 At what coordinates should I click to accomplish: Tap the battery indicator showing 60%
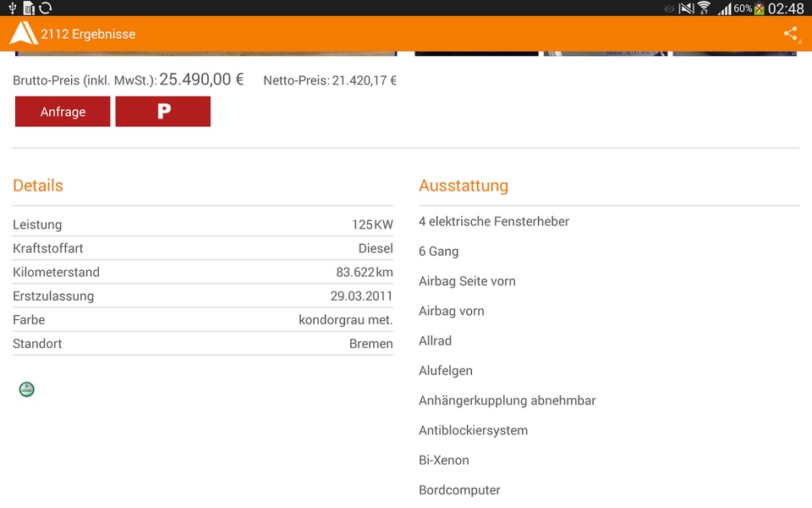[x=749, y=8]
